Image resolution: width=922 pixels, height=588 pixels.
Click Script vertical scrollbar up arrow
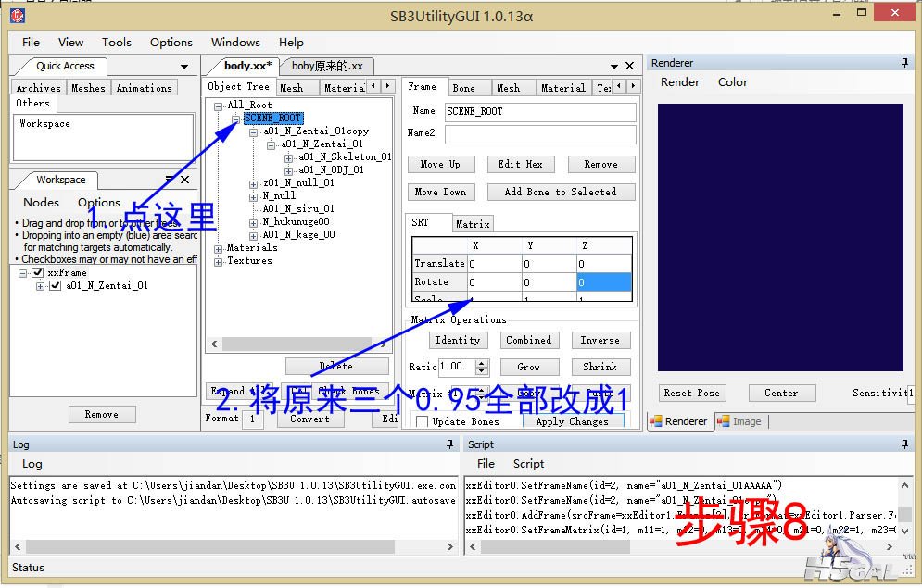click(905, 485)
